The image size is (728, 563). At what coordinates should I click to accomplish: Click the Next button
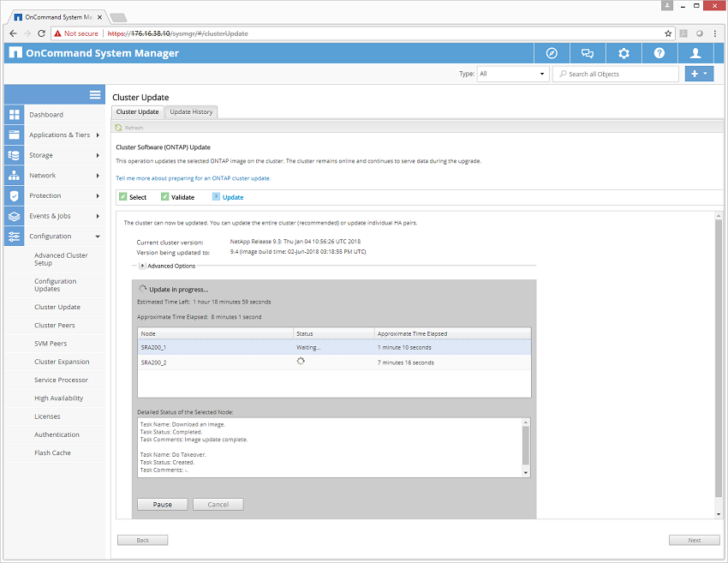[x=694, y=540]
